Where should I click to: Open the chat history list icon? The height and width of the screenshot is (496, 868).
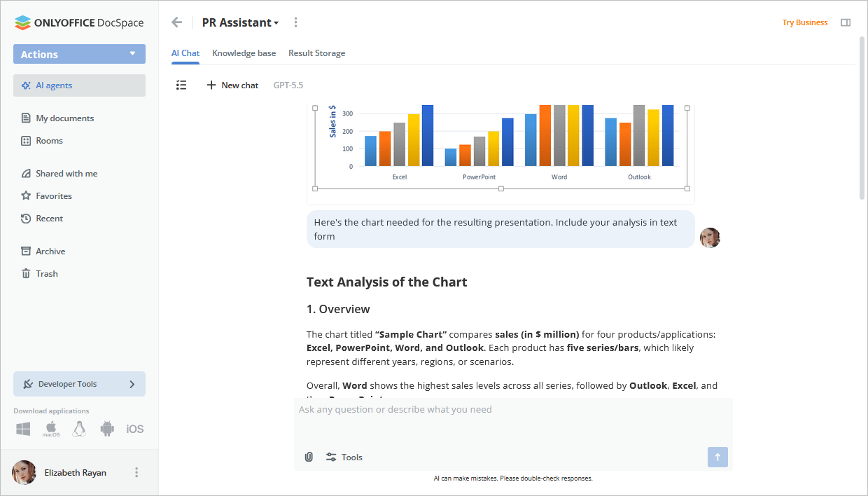181,85
